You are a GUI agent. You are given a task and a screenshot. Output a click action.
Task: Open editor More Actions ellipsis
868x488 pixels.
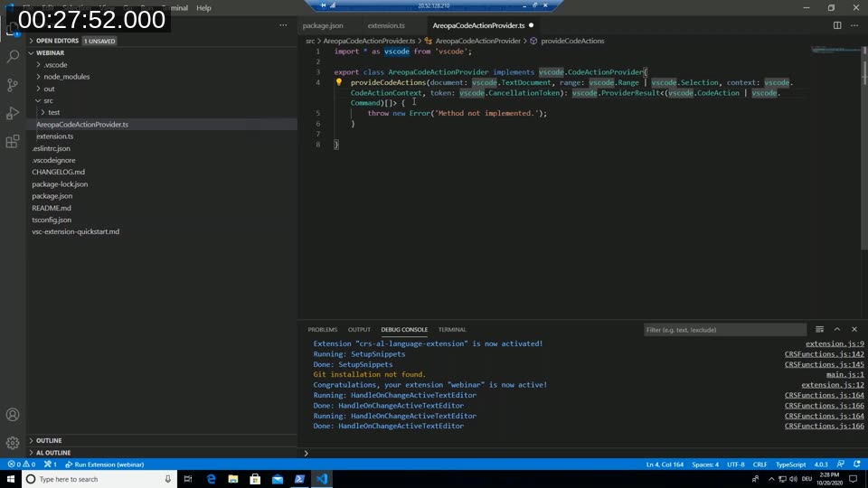(854, 25)
